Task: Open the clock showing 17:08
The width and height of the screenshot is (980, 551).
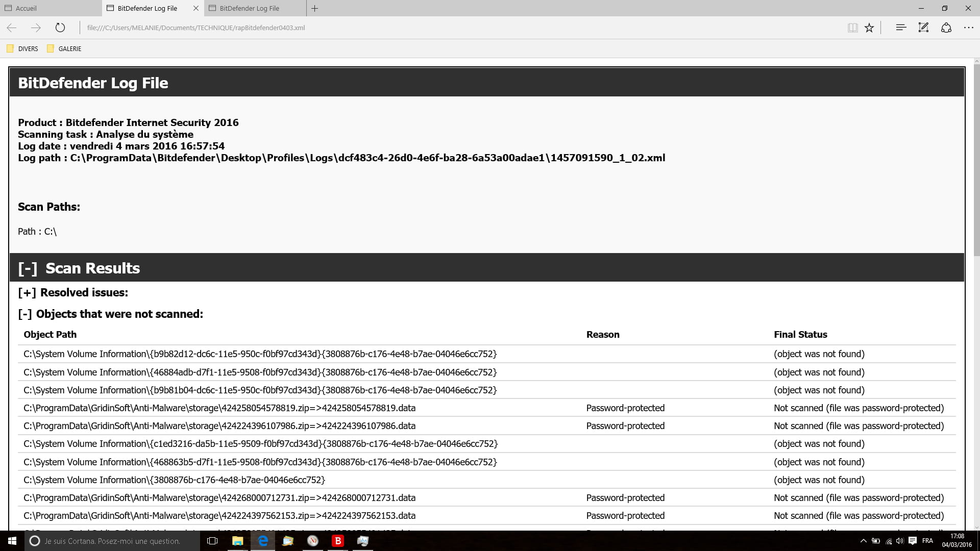Action: coord(957,541)
